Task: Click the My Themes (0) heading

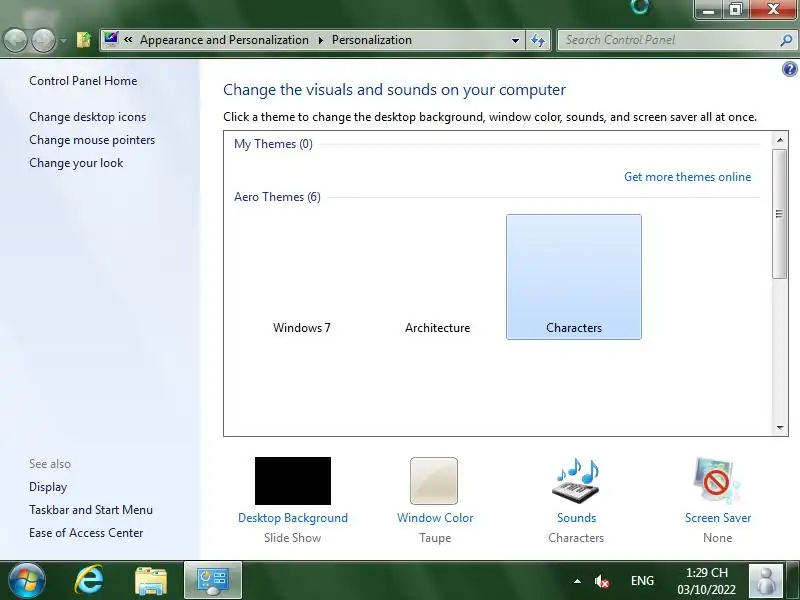Action: (x=273, y=144)
